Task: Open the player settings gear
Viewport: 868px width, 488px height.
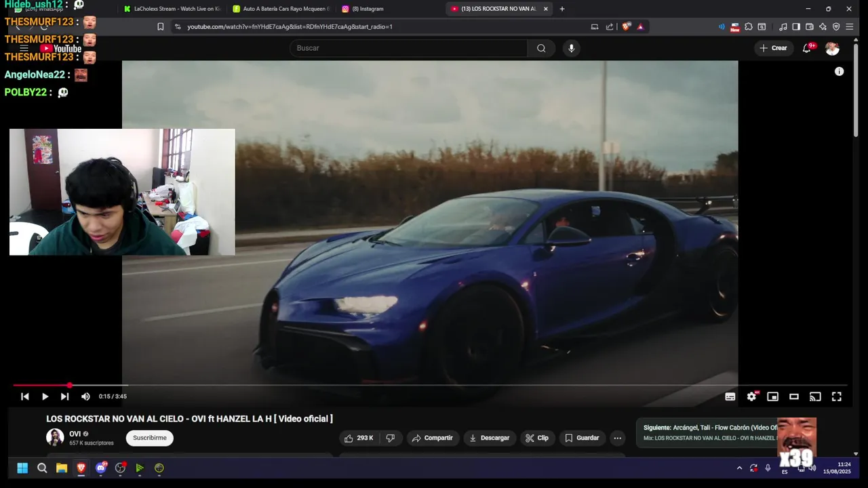Action: 751,396
